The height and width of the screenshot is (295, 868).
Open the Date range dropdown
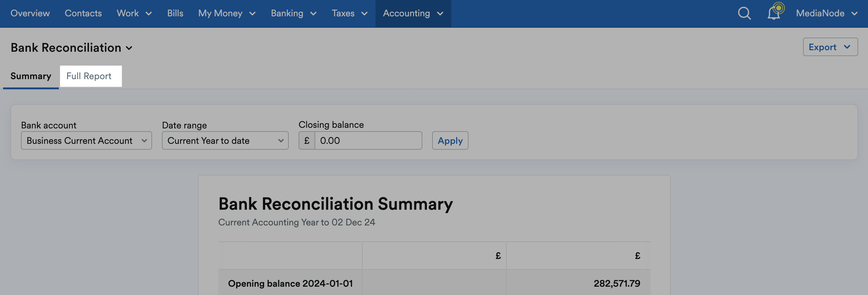point(225,140)
